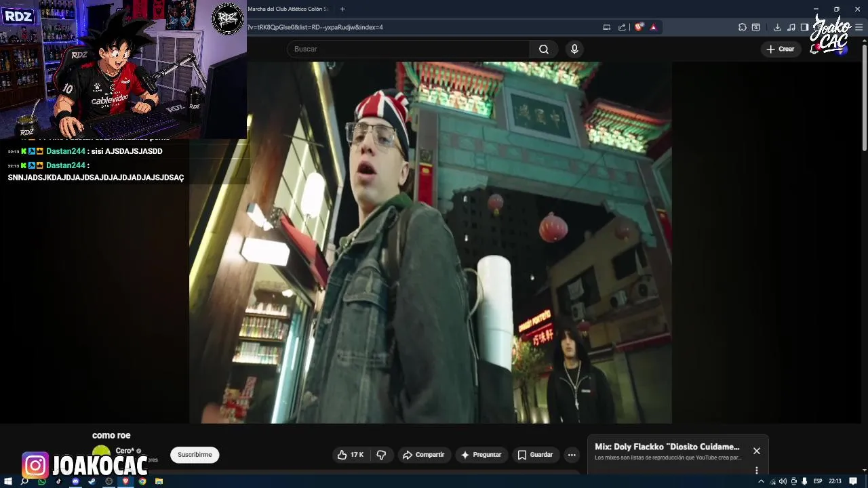Open the Windows Start menu
The image size is (868, 488).
click(x=9, y=481)
